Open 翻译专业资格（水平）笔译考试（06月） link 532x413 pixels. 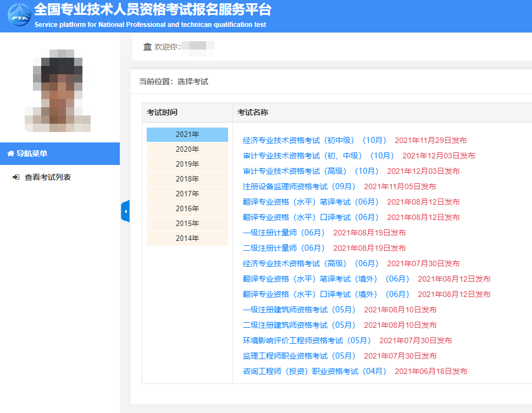click(x=311, y=202)
